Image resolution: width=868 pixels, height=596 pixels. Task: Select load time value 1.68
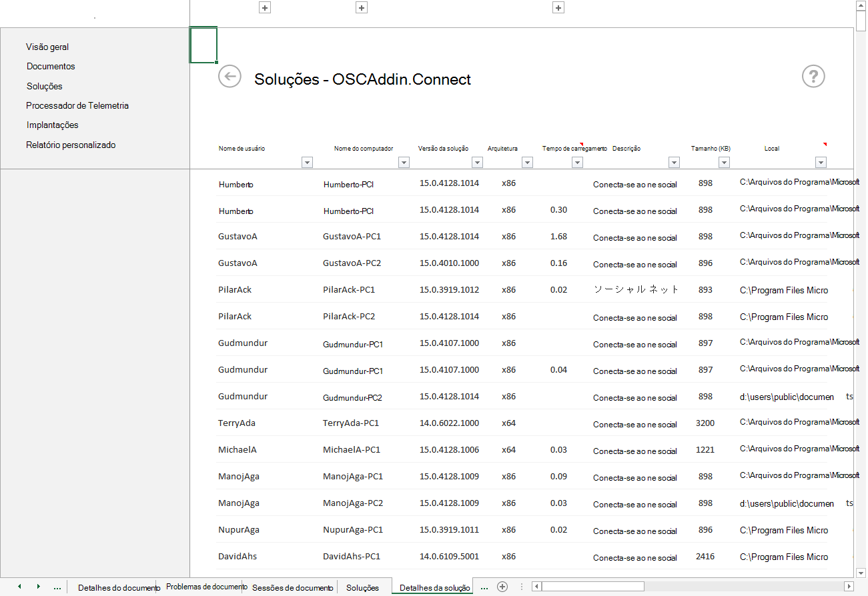tap(559, 237)
